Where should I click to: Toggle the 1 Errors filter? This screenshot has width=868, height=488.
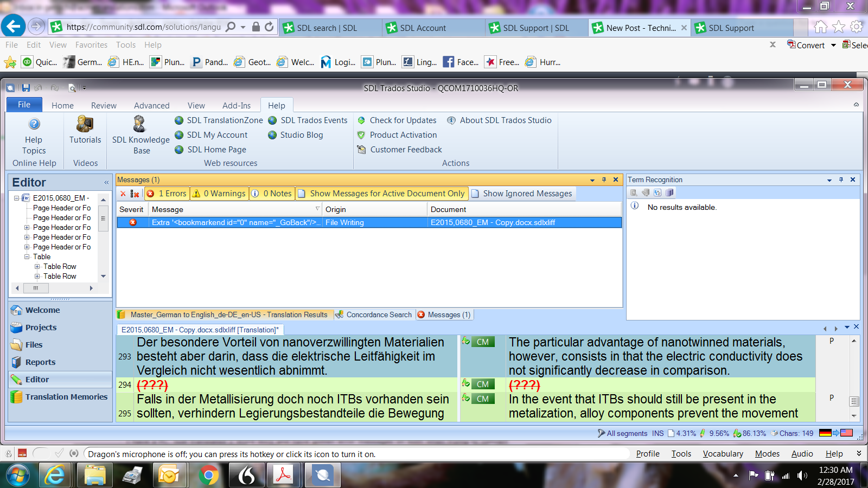coord(167,194)
